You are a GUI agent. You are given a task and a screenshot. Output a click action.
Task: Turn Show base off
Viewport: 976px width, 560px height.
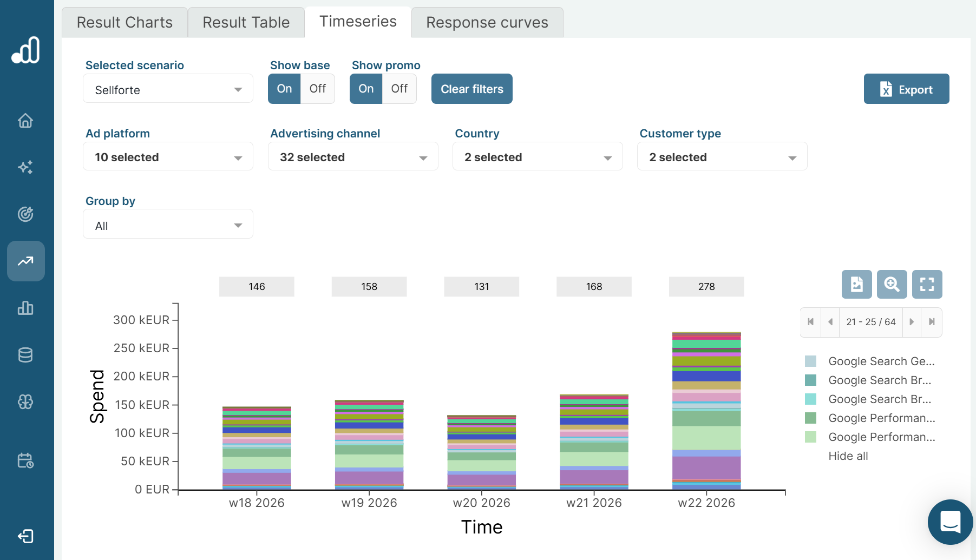(x=317, y=89)
